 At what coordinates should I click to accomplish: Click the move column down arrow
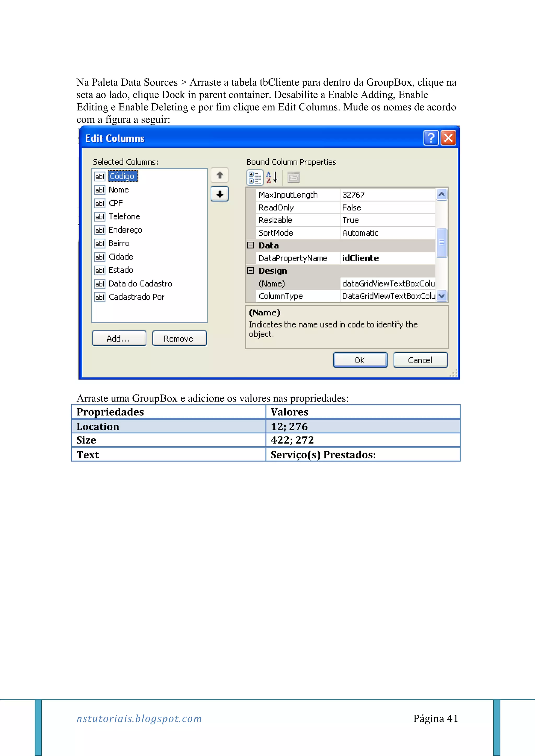220,194
